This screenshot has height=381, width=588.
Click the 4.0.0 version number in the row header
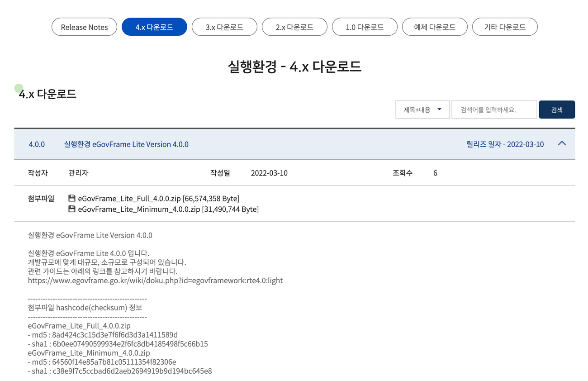(x=37, y=144)
